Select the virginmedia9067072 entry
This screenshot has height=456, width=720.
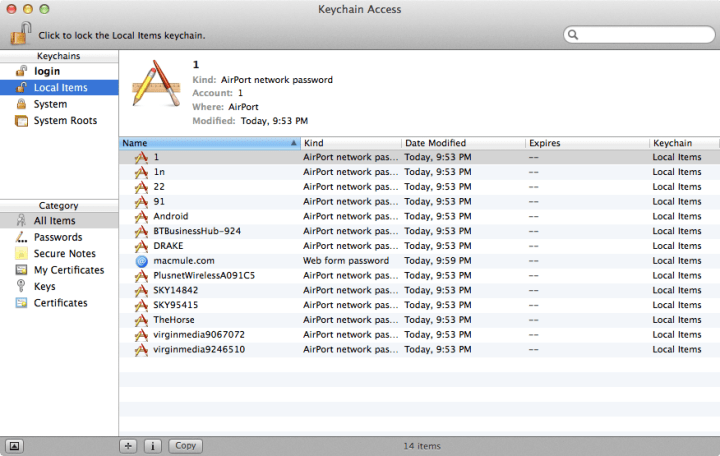click(419, 335)
